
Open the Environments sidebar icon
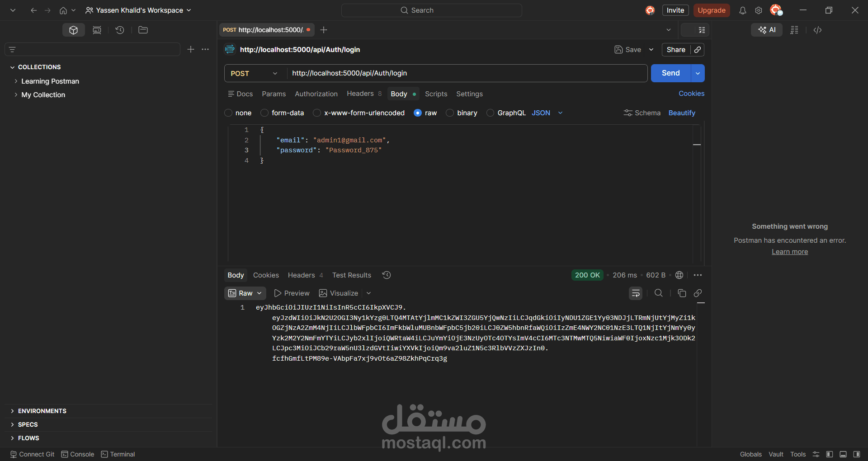[x=97, y=30]
